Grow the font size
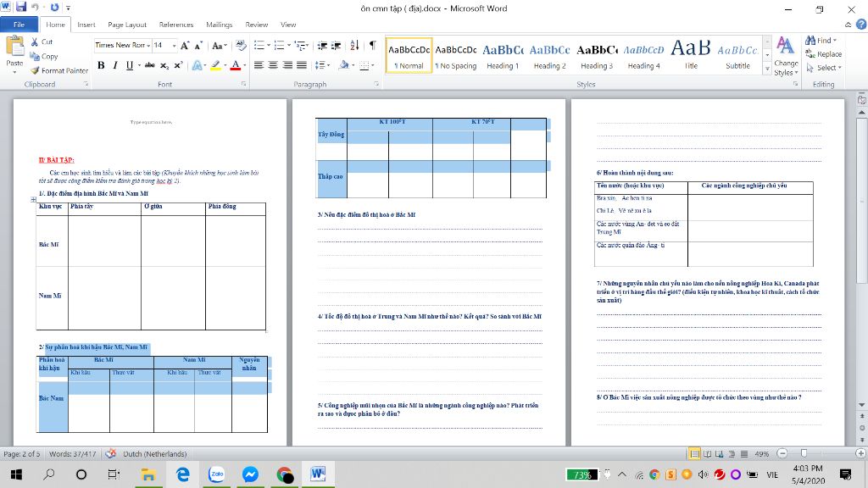868x488 pixels. point(185,46)
